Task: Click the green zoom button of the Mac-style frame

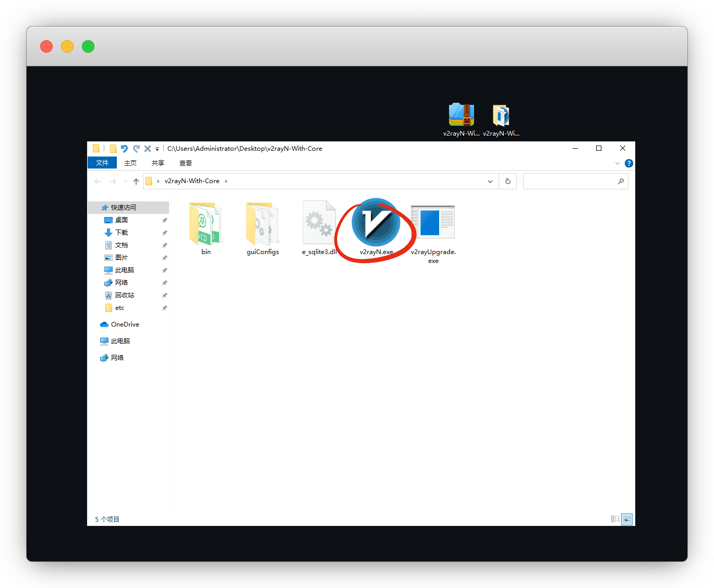Action: pos(88,46)
